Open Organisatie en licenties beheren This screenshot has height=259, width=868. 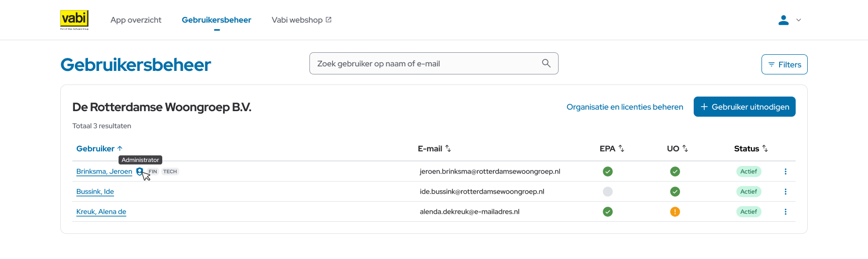click(624, 107)
